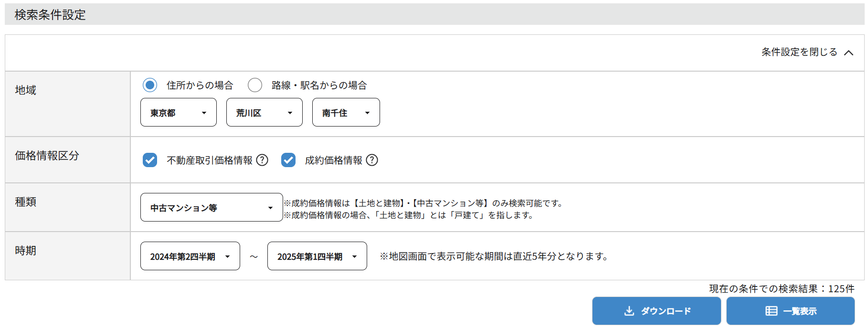Viewport: 868px width, 329px height.
Task: Click the download arrow icon
Action: pyautogui.click(x=629, y=311)
